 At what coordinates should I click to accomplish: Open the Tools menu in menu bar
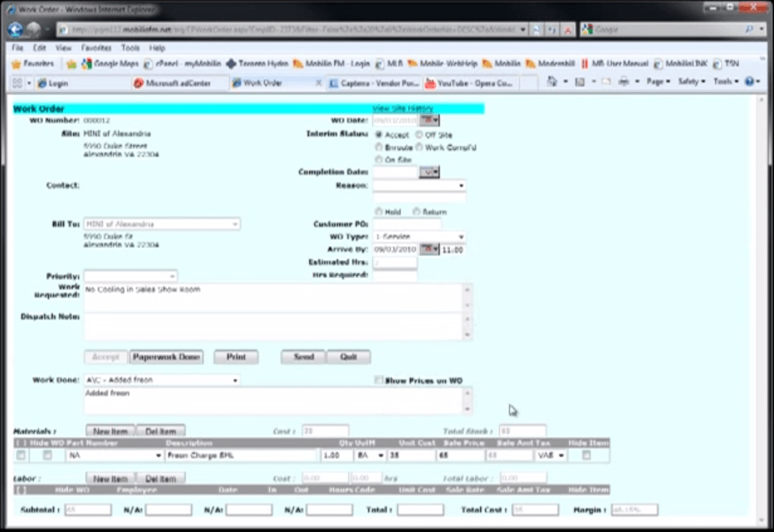(x=130, y=49)
